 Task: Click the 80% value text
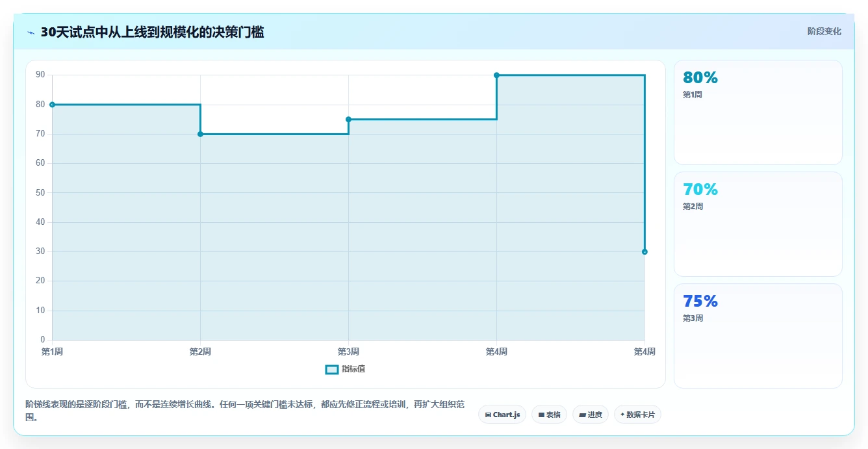[x=700, y=78]
